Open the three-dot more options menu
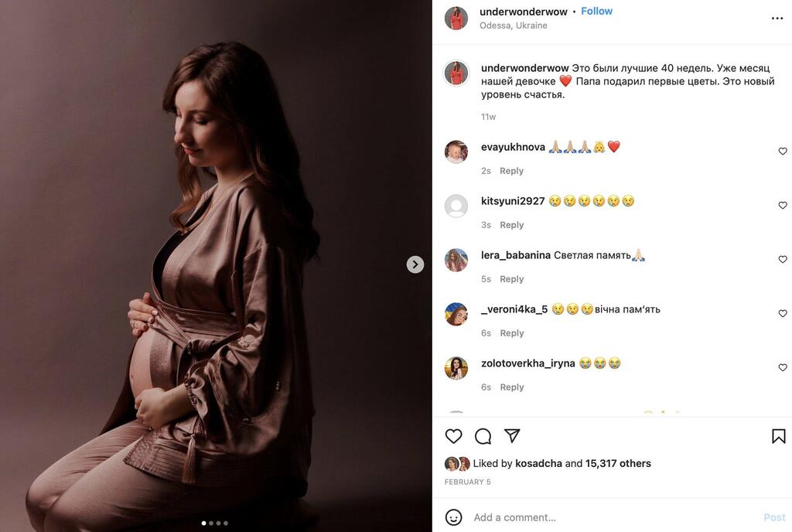 tap(777, 19)
